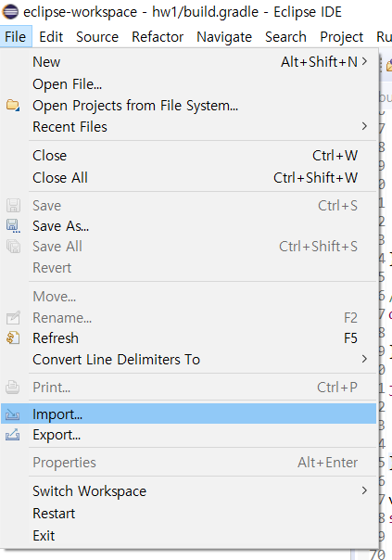Open the Edit menu

pos(51,37)
